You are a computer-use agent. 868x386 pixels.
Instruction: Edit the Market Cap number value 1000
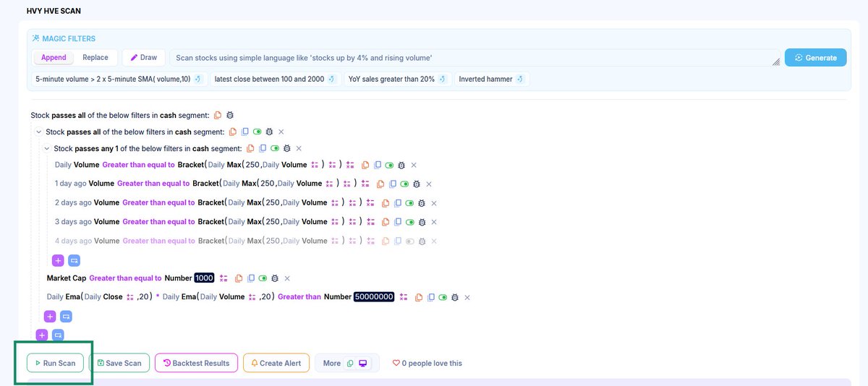click(x=205, y=278)
